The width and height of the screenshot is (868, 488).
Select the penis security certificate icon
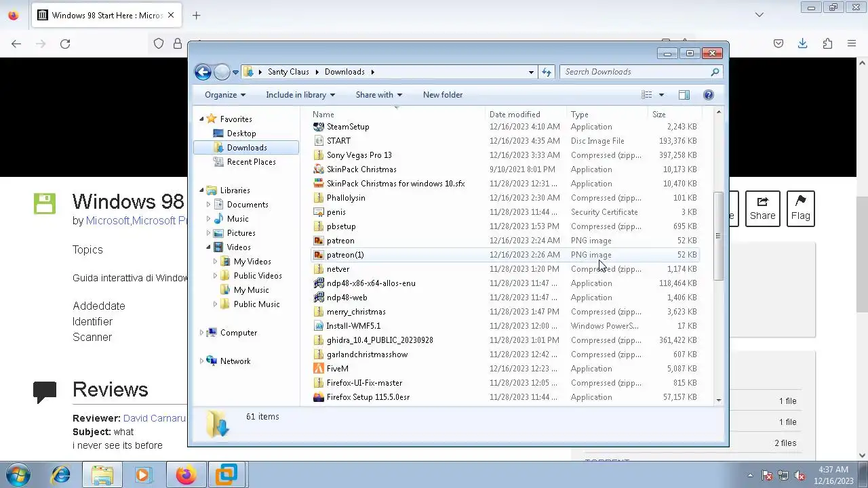click(x=319, y=212)
